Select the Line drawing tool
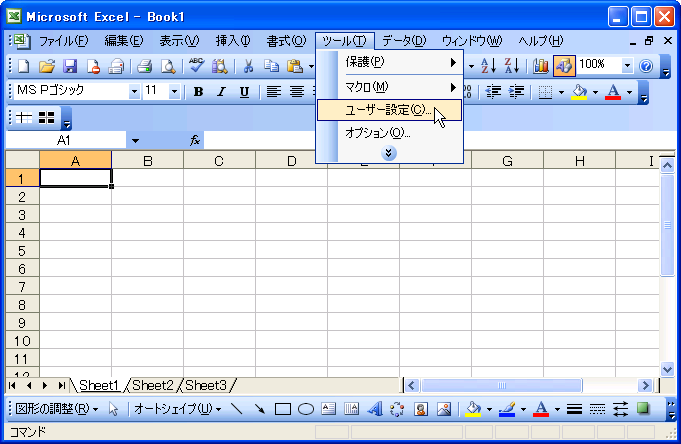The height and width of the screenshot is (444, 681). pyautogui.click(x=237, y=409)
